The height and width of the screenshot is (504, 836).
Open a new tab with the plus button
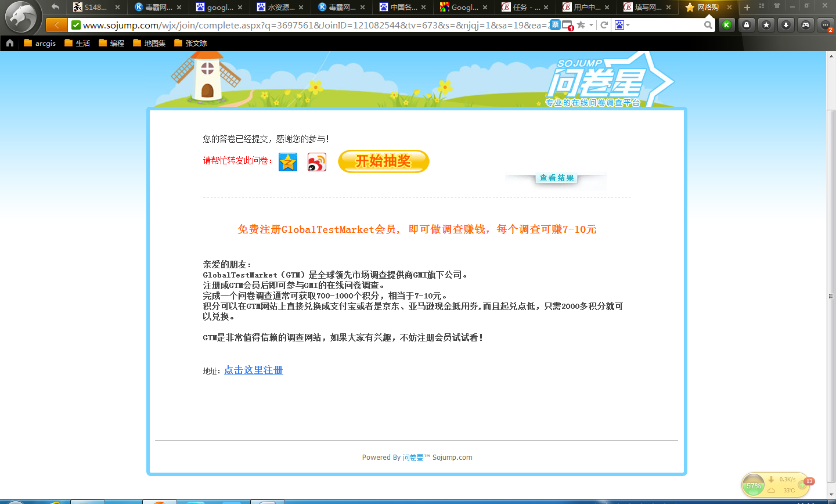pyautogui.click(x=747, y=8)
